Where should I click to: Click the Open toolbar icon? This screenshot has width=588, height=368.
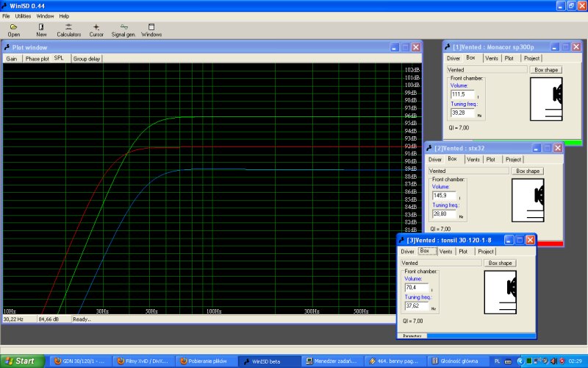(x=13, y=29)
